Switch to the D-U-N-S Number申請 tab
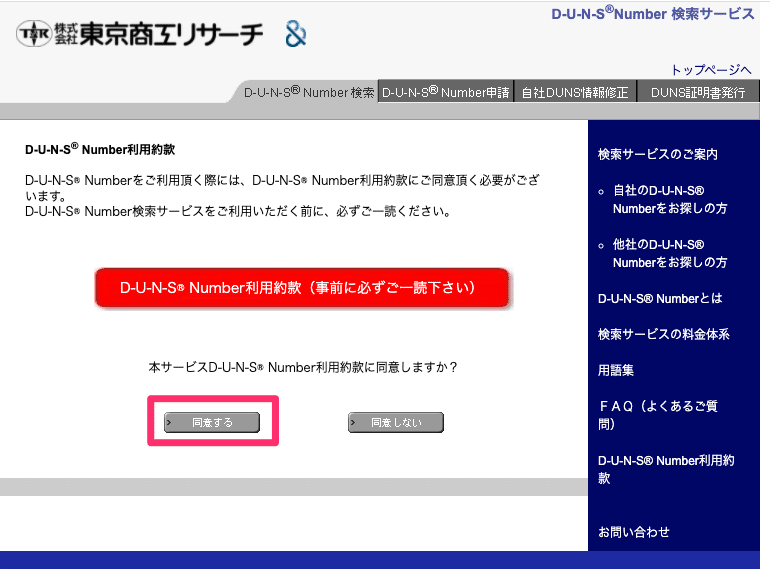The image size is (770, 588). pos(445,92)
